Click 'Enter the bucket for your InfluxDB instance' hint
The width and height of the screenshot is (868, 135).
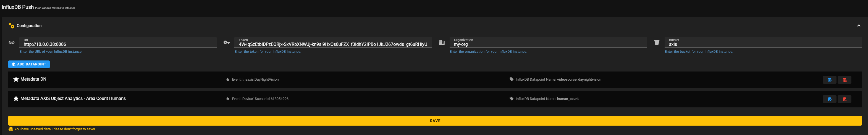pos(699,52)
